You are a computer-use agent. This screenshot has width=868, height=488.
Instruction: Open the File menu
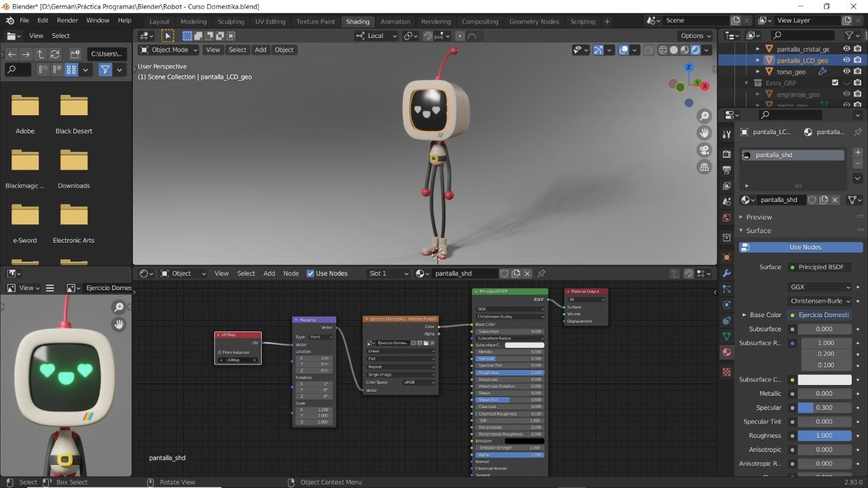[24, 20]
